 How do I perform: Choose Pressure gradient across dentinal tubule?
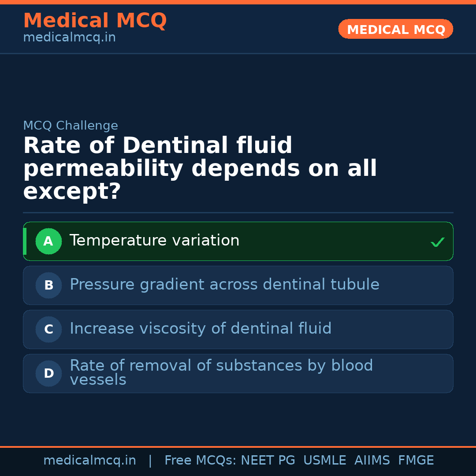[224, 285]
